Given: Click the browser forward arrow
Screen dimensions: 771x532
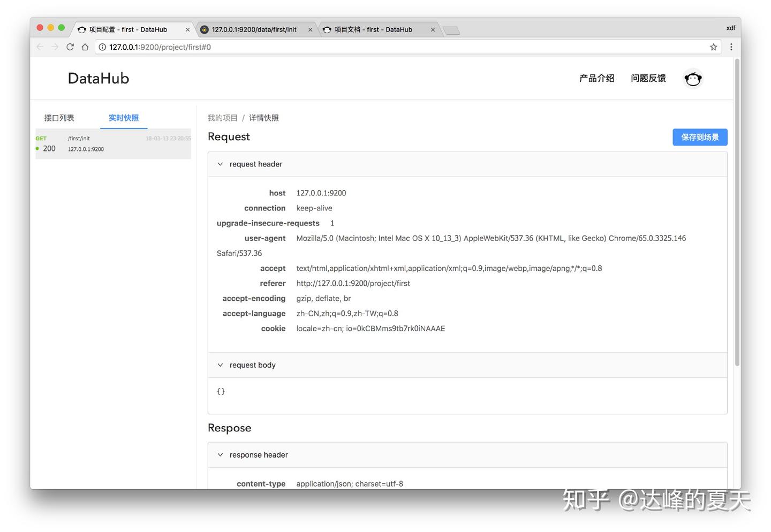Looking at the screenshot, I should [x=55, y=47].
